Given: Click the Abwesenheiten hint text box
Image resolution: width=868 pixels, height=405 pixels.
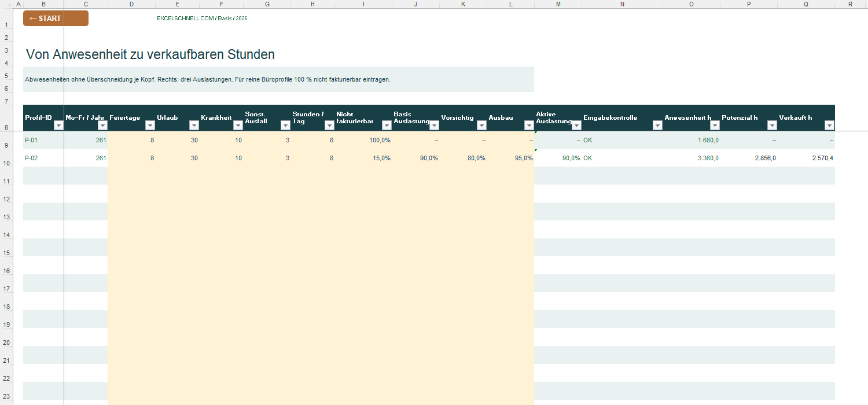Looking at the screenshot, I should (278, 79).
